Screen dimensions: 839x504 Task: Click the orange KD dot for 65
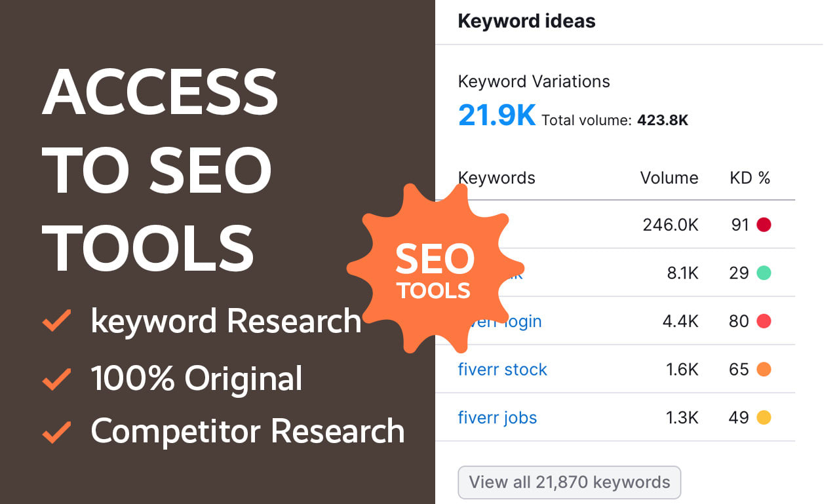[764, 370]
